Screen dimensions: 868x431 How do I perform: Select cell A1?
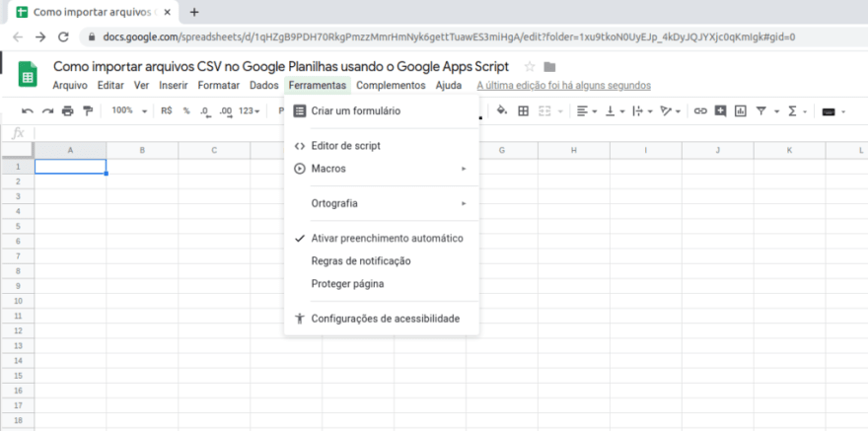tap(70, 167)
